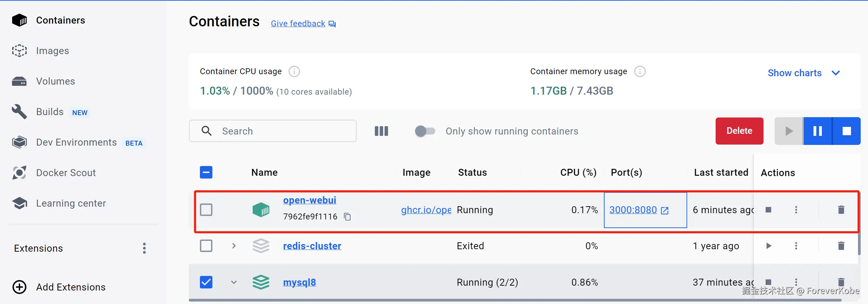Viewport: 868px width, 304px height.
Task: Open the Volumes sidebar section
Action: 56,81
